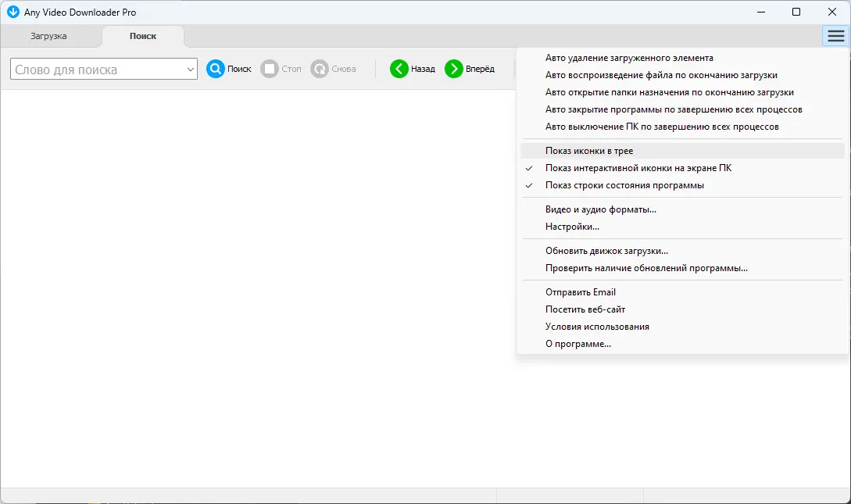This screenshot has width=851, height=504.
Task: Switch to the Загрузка tab
Action: [49, 37]
